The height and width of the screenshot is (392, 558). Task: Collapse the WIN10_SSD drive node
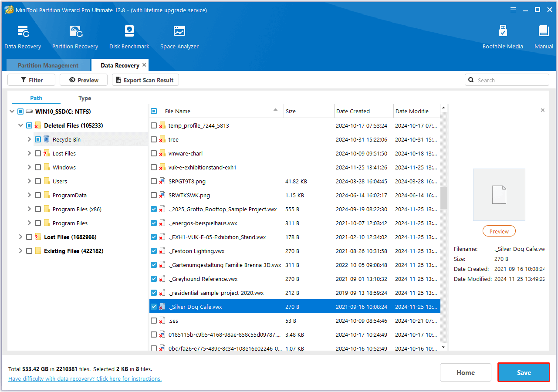click(x=12, y=112)
